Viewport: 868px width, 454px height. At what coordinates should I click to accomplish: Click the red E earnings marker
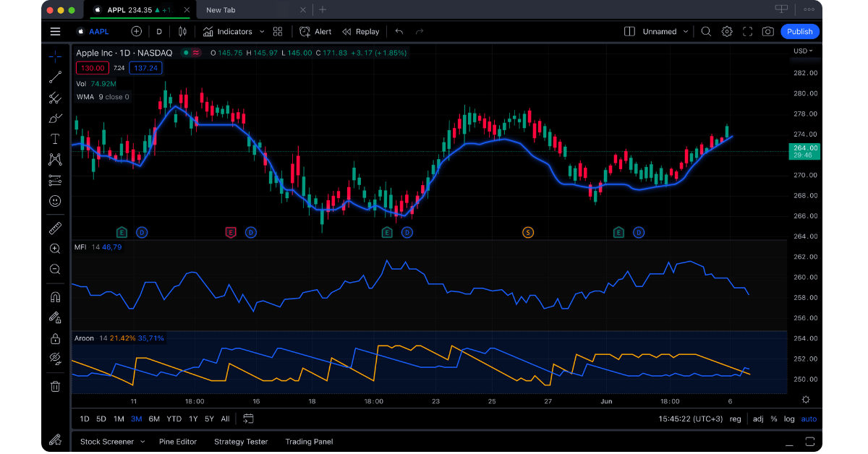coord(231,232)
